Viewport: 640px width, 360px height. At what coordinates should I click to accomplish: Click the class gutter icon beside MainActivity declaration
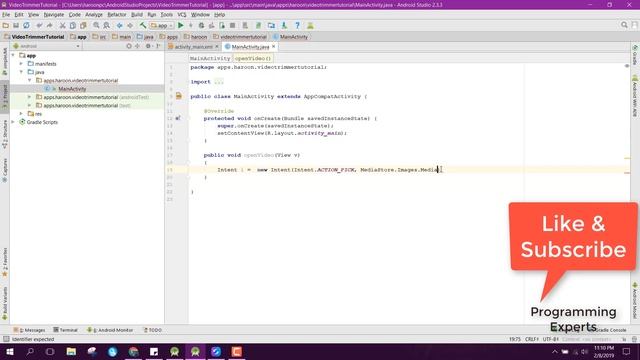(x=178, y=96)
